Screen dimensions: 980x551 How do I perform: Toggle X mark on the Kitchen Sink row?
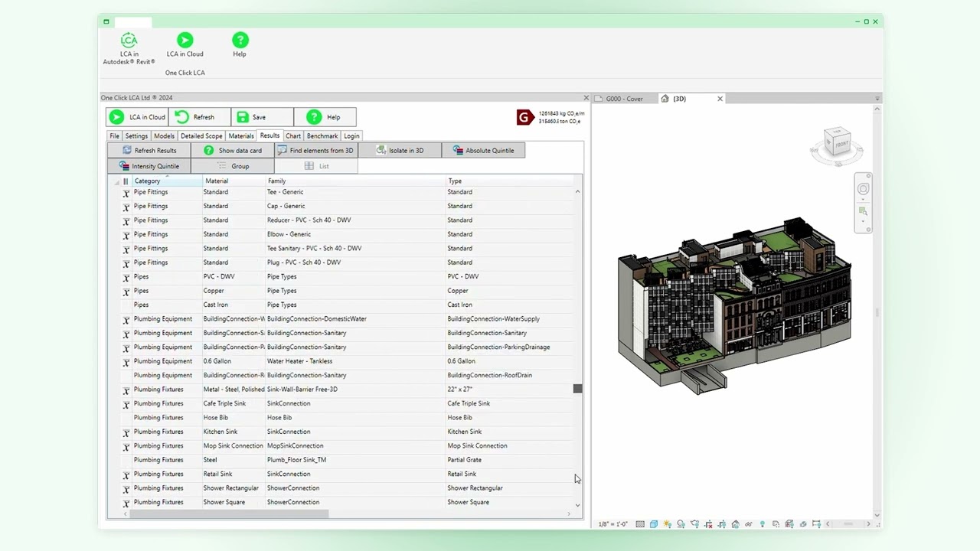coord(126,432)
